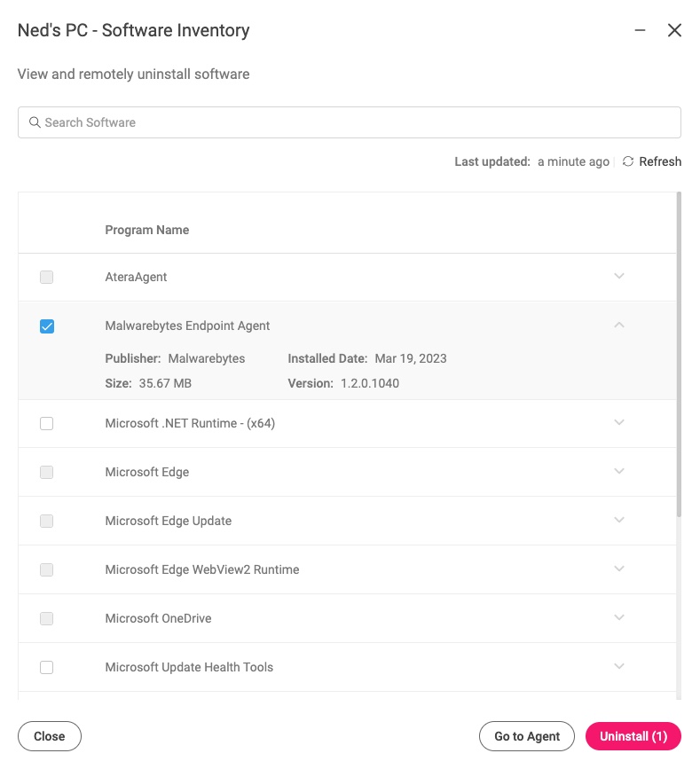Click the Microsoft OneDrive program name
Image resolution: width=700 pixels, height=769 pixels.
point(159,618)
